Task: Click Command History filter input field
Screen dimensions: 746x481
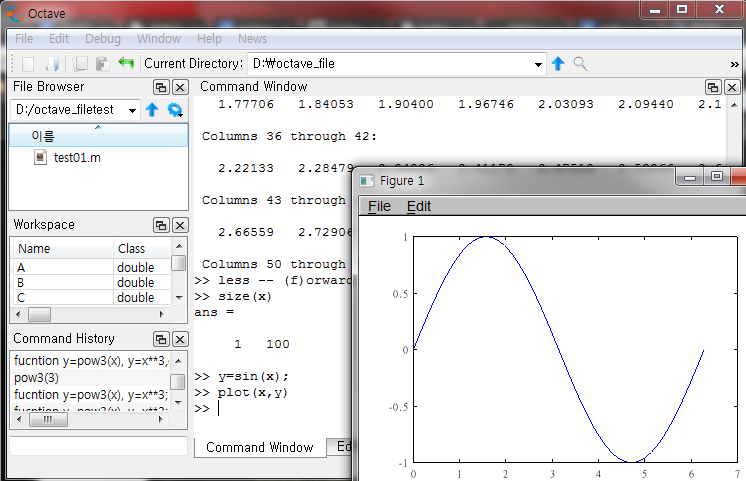Action: click(x=98, y=446)
